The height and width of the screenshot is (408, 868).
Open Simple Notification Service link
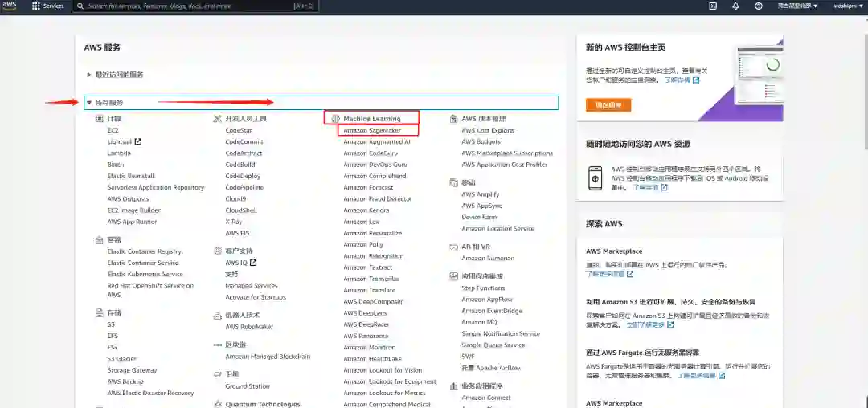pos(501,333)
